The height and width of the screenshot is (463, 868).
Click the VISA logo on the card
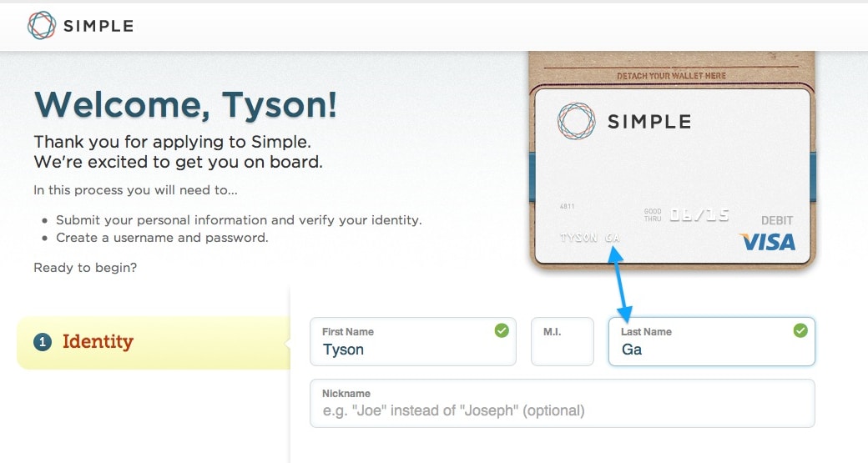click(x=768, y=242)
